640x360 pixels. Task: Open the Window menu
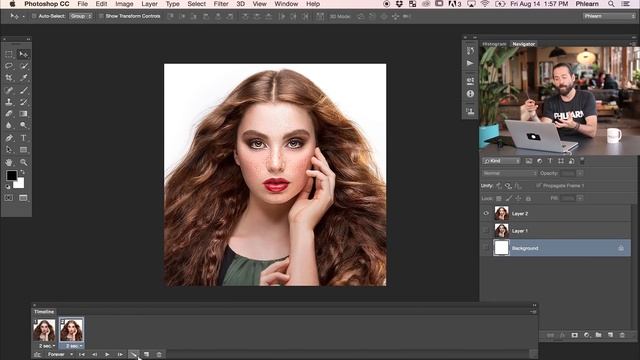click(x=286, y=4)
